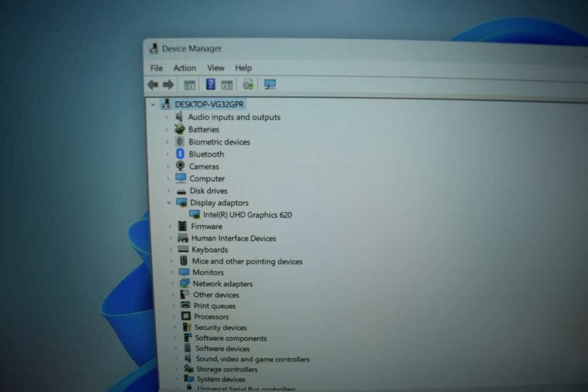This screenshot has height=392, width=588.
Task: Click the Forward arrow toolbar button
Action: [168, 85]
